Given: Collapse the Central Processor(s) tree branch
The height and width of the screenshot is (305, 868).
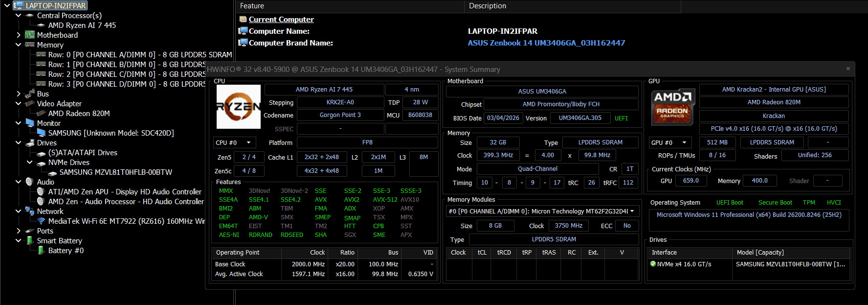Looking at the screenshot, I should click(19, 16).
